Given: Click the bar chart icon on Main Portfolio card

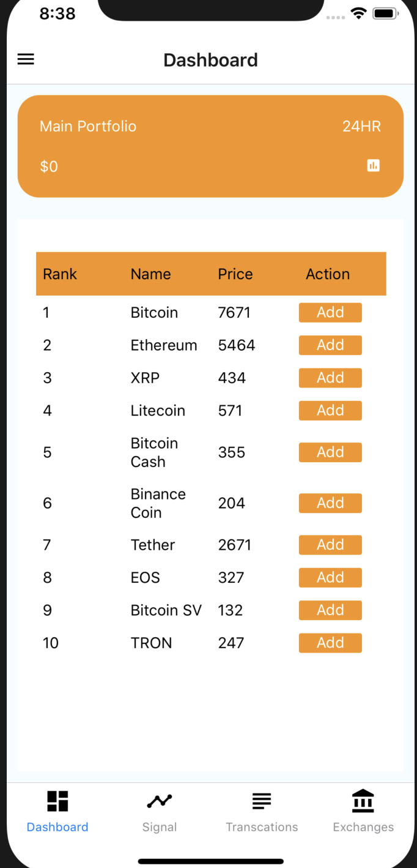Looking at the screenshot, I should pyautogui.click(x=373, y=165).
